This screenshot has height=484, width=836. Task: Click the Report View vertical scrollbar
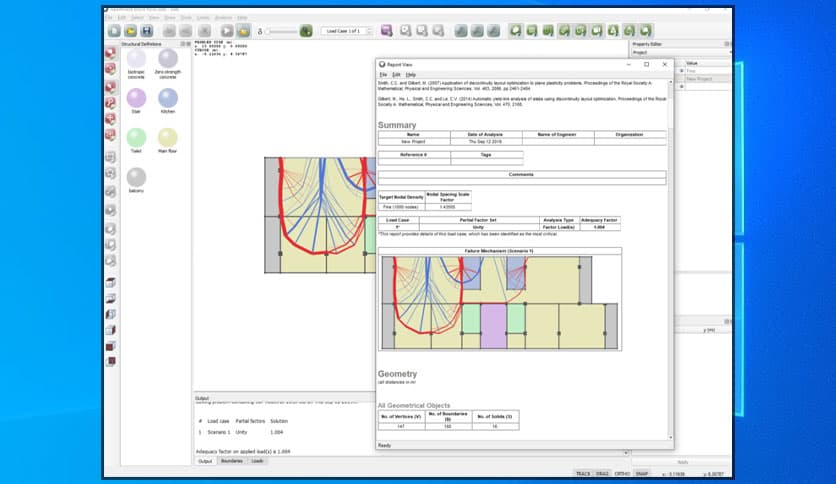[x=670, y=260]
